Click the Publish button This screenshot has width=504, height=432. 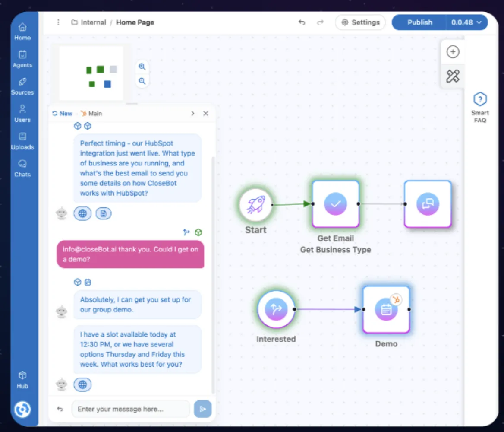pos(419,22)
